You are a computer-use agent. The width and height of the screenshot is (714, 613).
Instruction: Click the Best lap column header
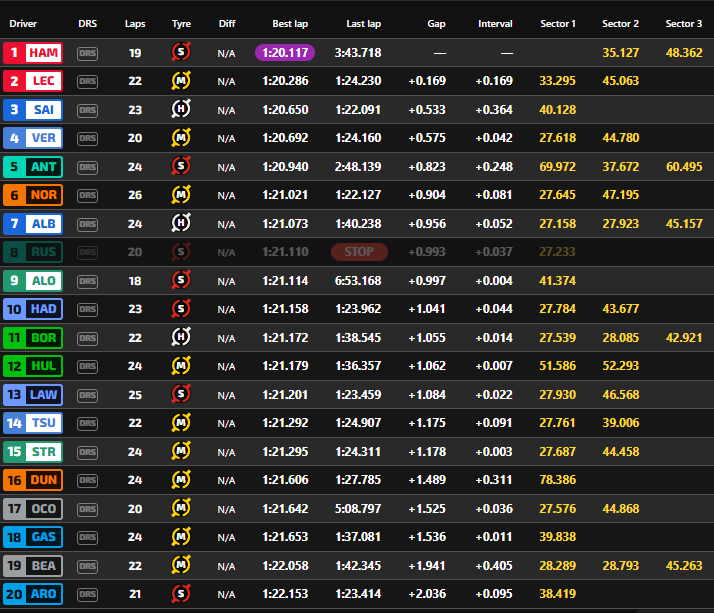[x=290, y=23]
